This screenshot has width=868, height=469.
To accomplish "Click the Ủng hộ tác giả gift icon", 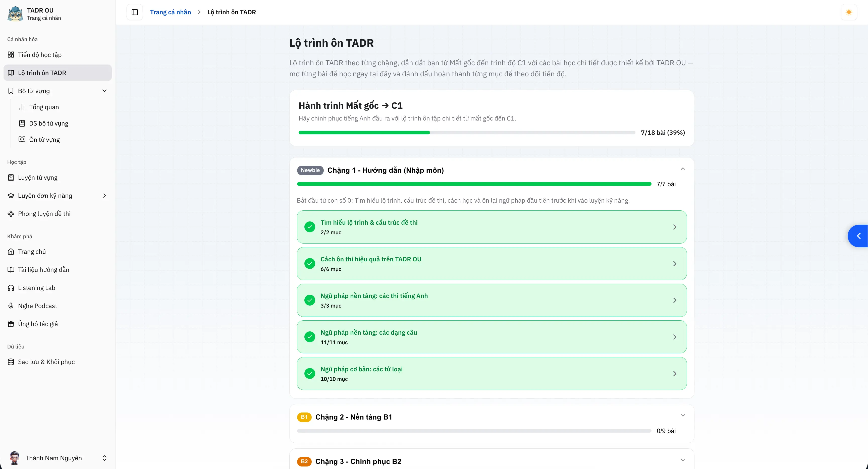I will point(11,324).
